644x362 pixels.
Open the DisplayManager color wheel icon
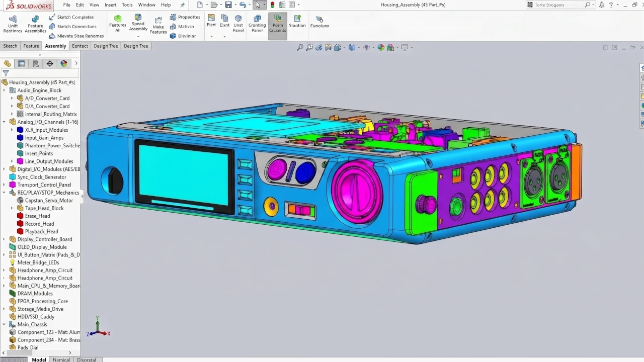click(64, 63)
